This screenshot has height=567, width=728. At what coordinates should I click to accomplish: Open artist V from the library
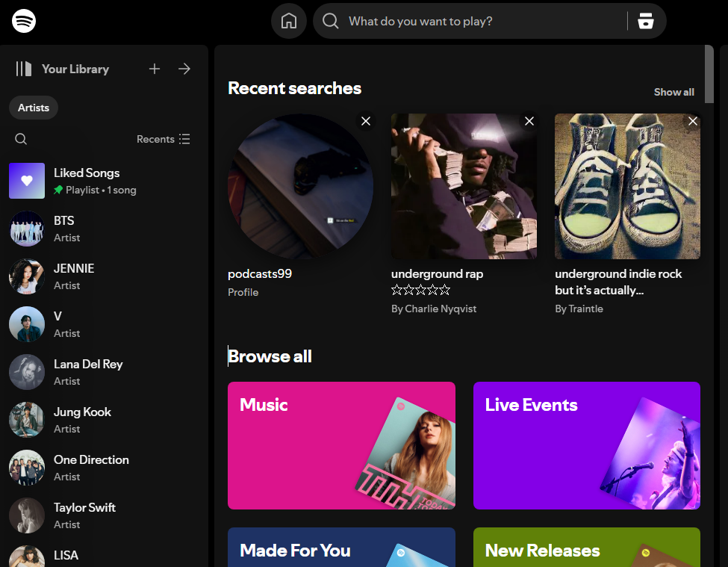pos(104,324)
